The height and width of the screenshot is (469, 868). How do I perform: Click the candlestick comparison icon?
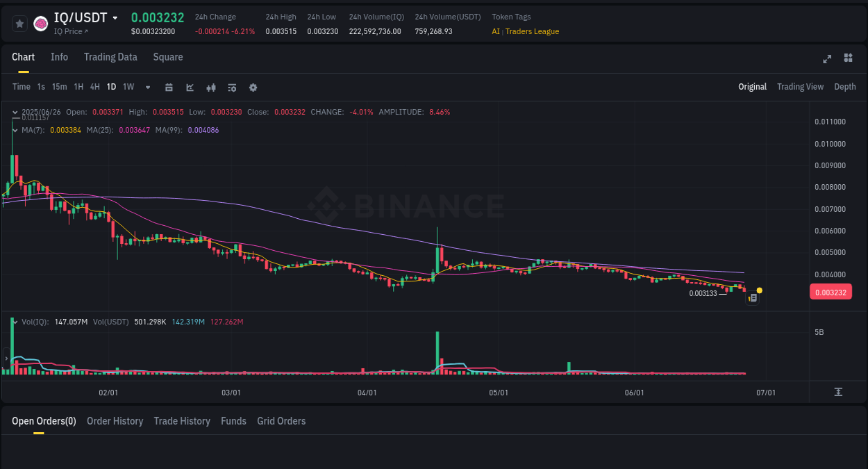pos(210,87)
